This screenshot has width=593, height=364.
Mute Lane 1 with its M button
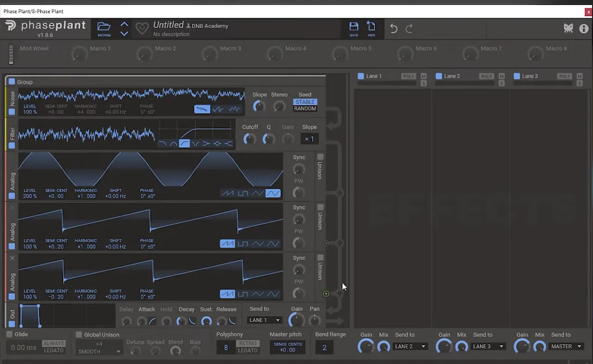point(423,76)
